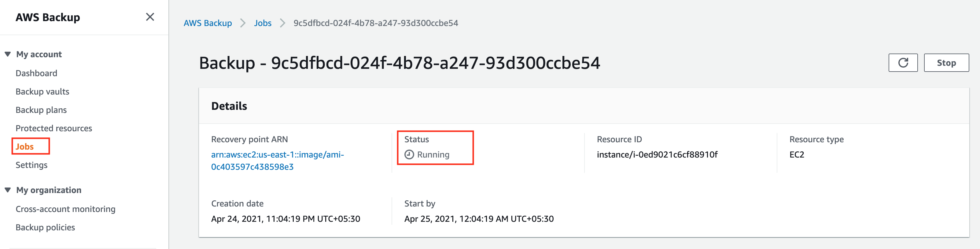980x249 pixels.
Task: Open Backup policies page
Action: tap(45, 227)
